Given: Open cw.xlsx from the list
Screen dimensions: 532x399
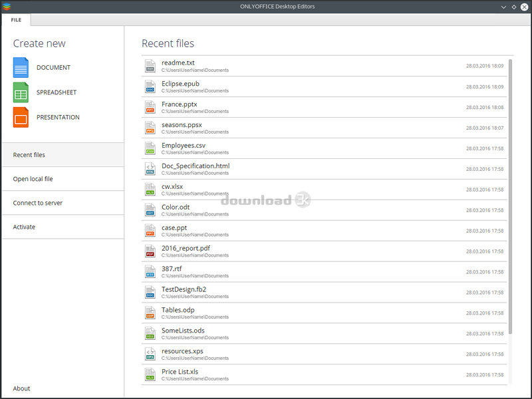Looking at the screenshot, I should [325, 190].
